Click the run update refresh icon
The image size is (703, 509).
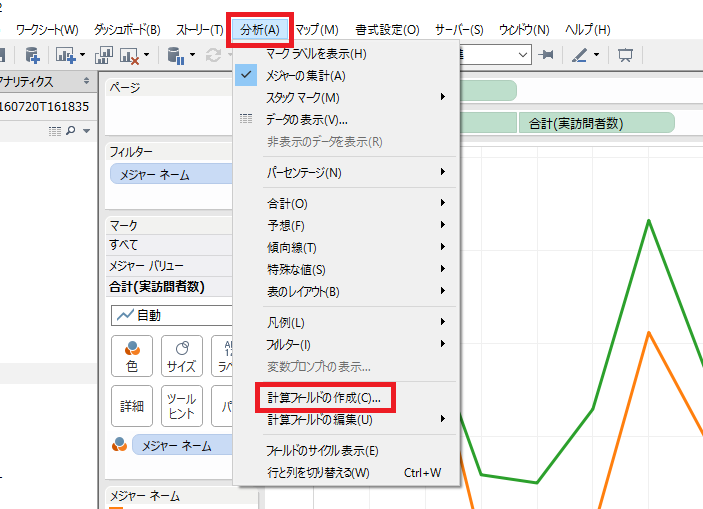213,55
